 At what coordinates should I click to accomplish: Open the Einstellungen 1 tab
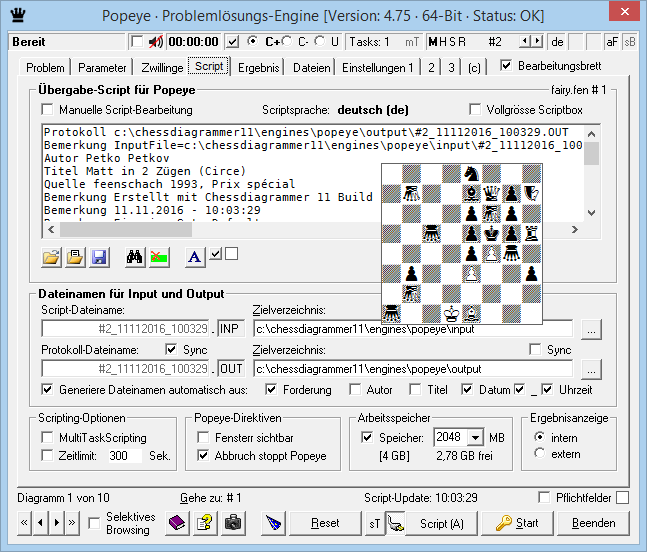(x=378, y=67)
